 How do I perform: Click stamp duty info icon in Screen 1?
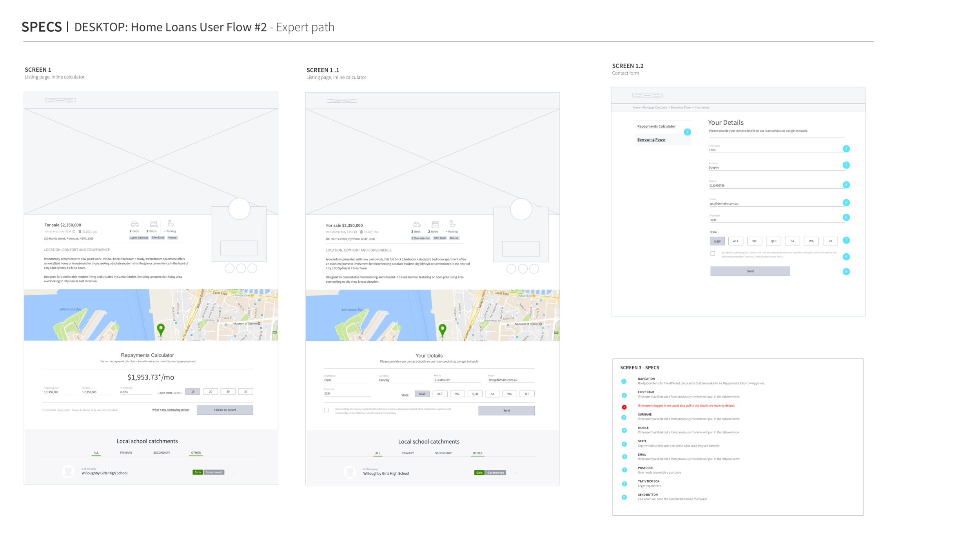pyautogui.click(x=74, y=232)
